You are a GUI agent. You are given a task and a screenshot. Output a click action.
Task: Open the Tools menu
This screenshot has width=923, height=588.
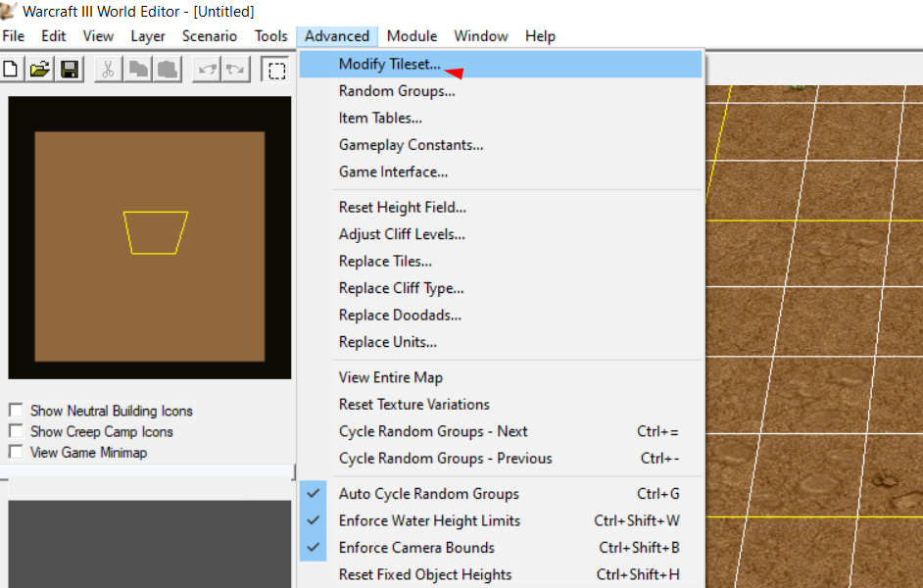click(x=270, y=36)
